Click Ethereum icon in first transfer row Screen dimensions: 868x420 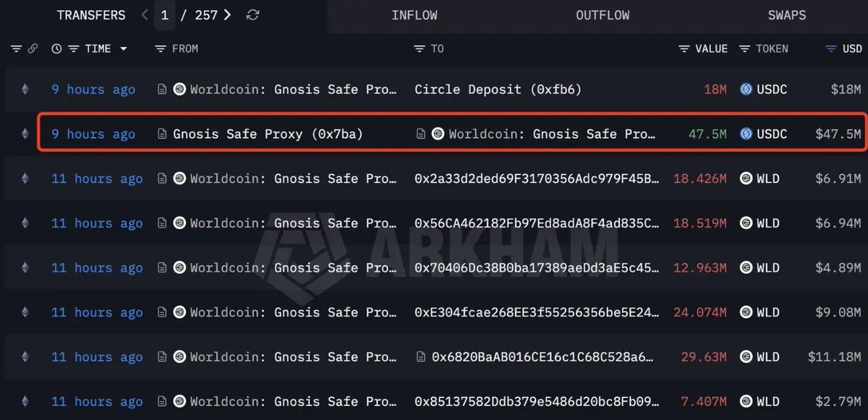coord(25,90)
